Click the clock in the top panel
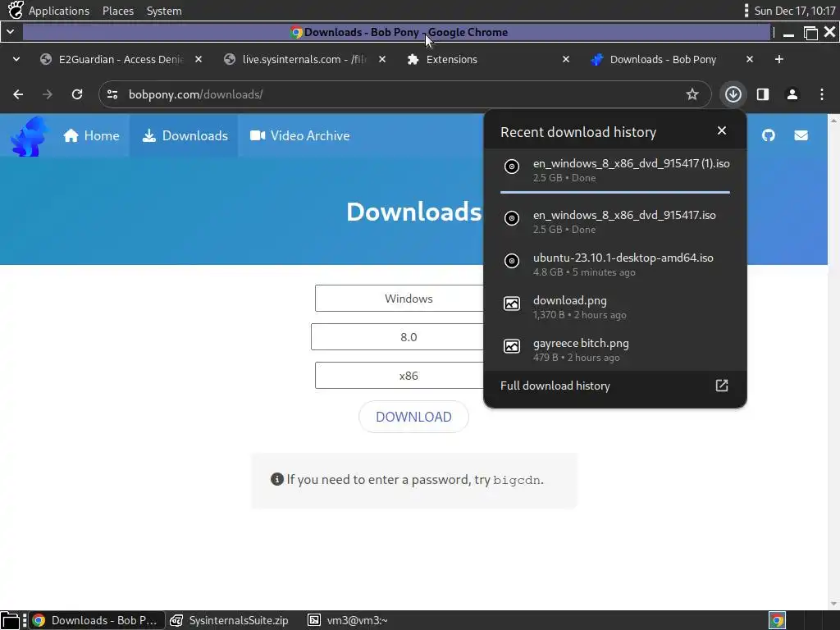 point(794,11)
